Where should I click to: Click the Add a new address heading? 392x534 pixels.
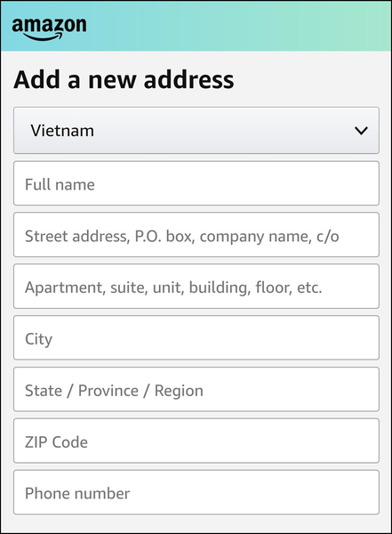pyautogui.click(x=124, y=79)
